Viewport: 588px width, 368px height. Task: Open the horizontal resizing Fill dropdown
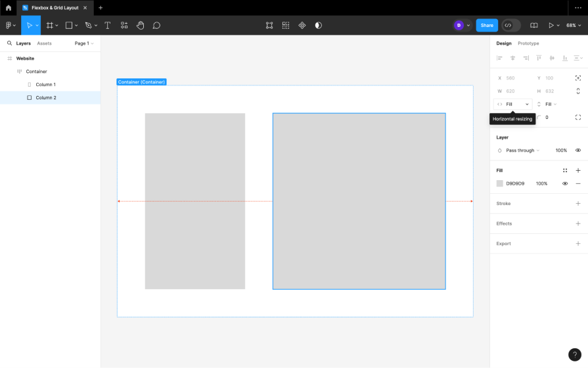[x=513, y=104]
